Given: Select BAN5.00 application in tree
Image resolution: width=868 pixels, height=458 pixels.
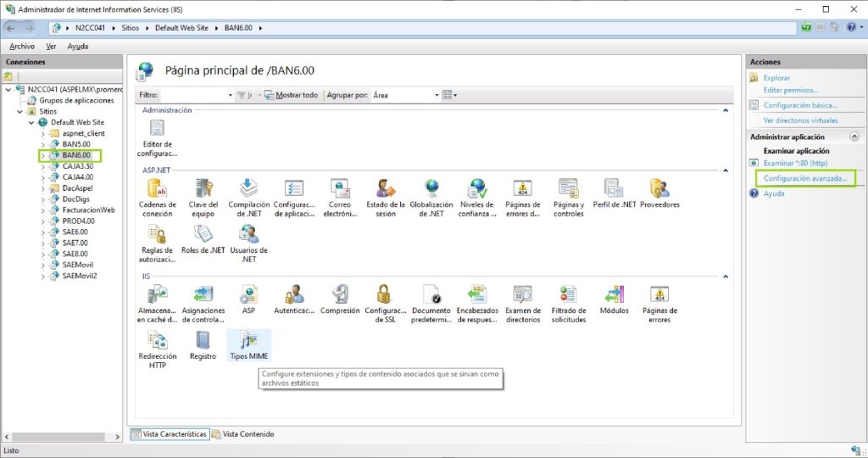Looking at the screenshot, I should point(75,144).
